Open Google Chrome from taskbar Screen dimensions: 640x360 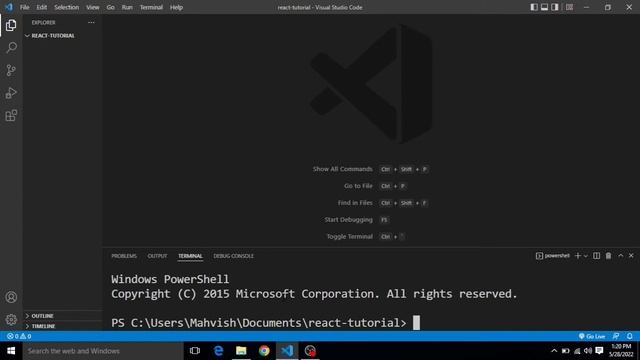264,351
